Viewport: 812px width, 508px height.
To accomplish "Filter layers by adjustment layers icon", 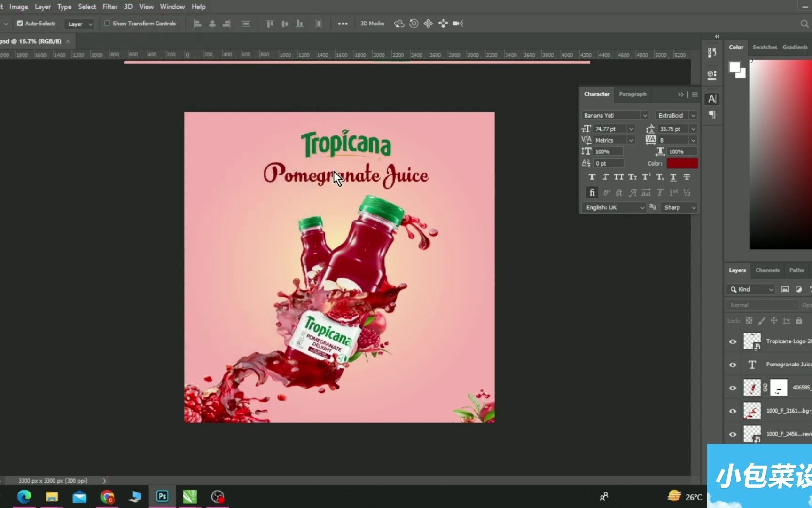I will pyautogui.click(x=798, y=289).
